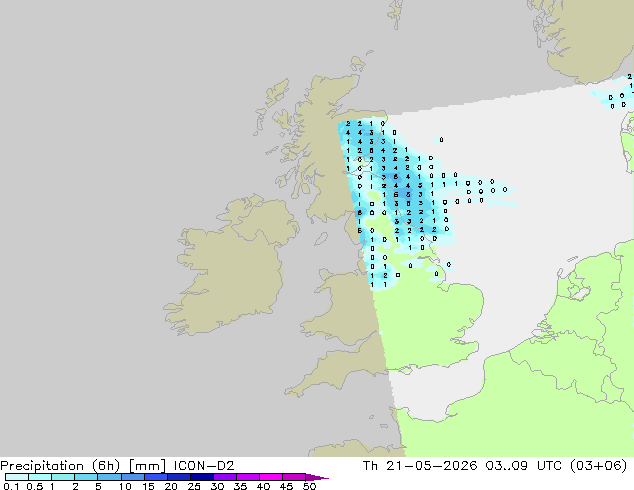Click the '0.1' legend scale label
Screen dimensions: 634x490
11,486
